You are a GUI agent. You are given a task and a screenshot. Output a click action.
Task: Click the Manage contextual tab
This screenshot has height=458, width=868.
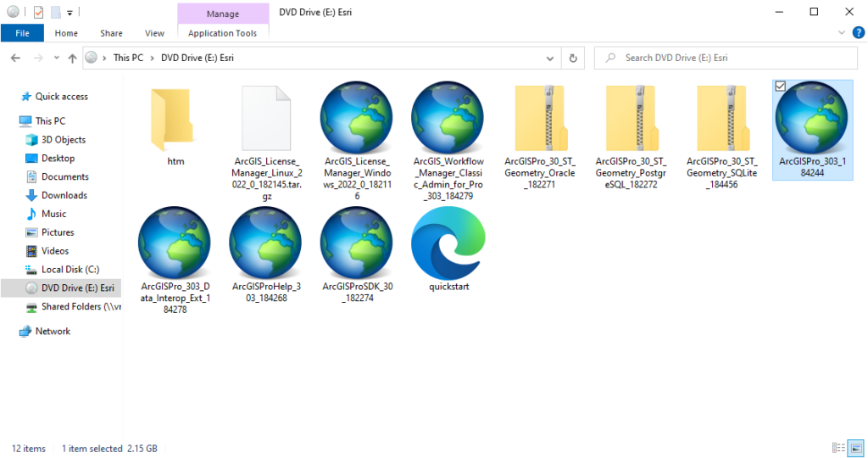point(223,14)
